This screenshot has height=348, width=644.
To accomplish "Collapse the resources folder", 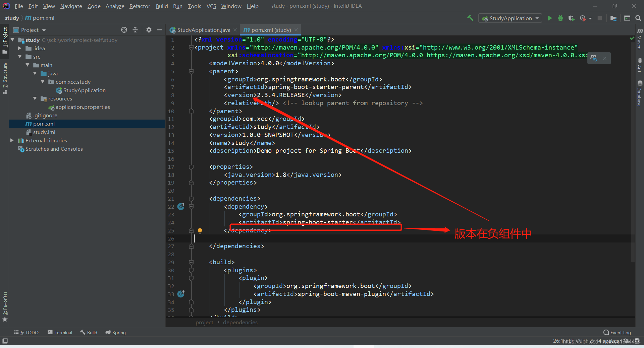I will click(x=35, y=98).
